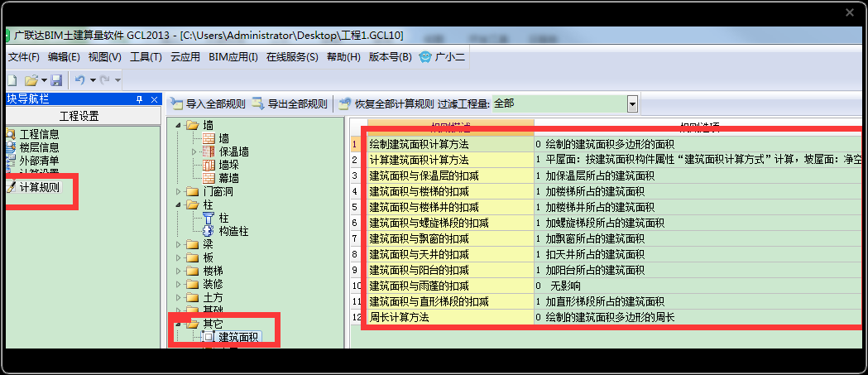Click option 扣天井所占的建筑面积
868x375 pixels.
[595, 255]
